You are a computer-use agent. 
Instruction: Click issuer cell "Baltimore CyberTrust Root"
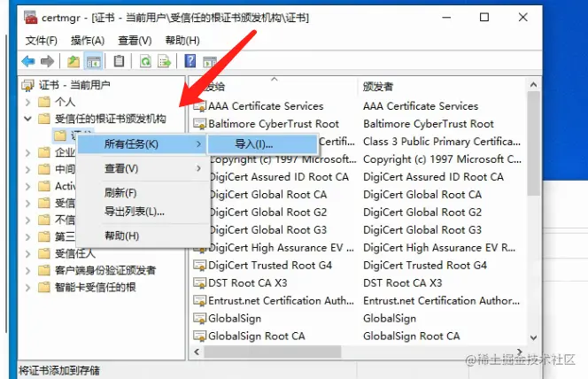(x=429, y=124)
